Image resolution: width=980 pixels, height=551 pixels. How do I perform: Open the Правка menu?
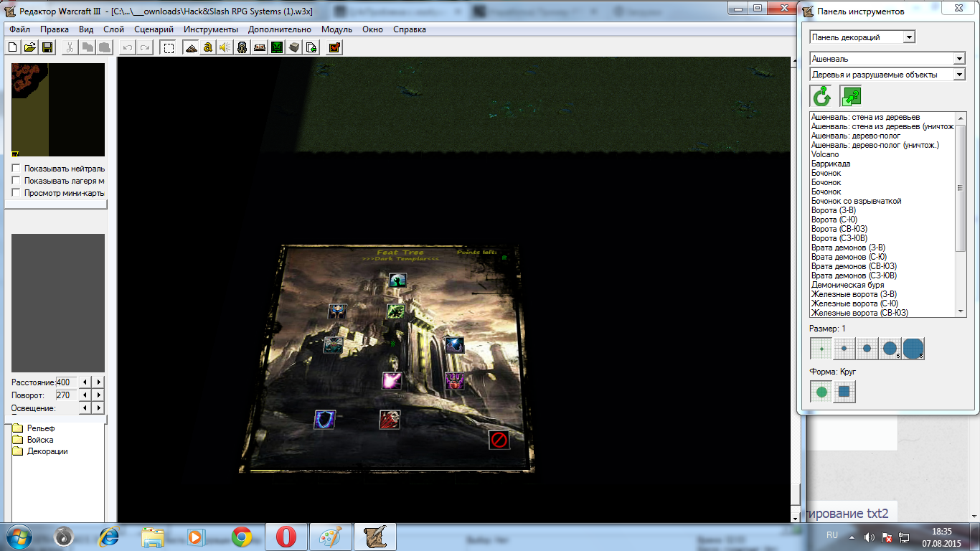coord(55,29)
